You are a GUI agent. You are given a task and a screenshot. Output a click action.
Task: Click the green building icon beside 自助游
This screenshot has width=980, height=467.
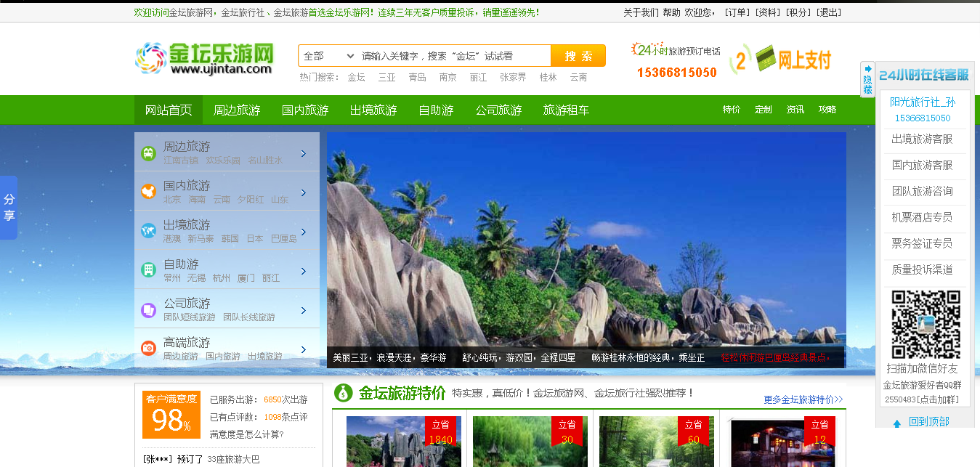pos(148,270)
